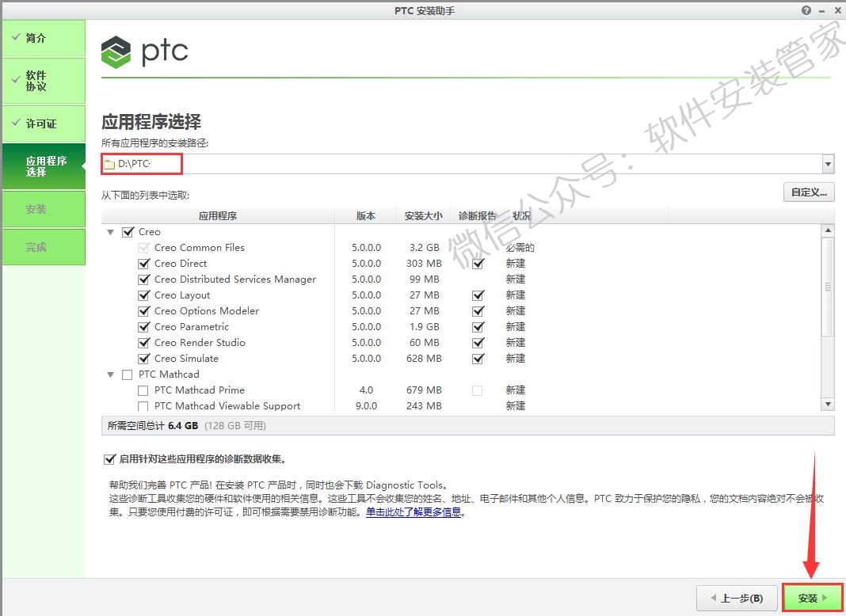Click the 安装 button
The image size is (846, 616).
[810, 598]
